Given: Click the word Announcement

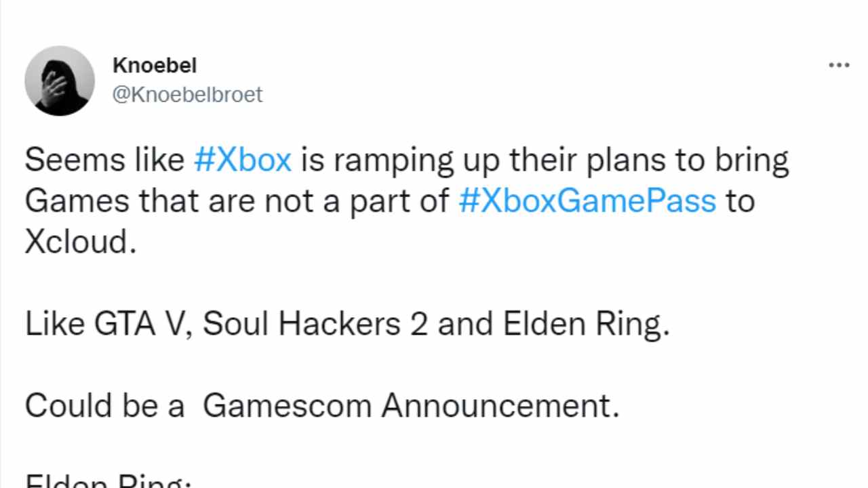Looking at the screenshot, I should (x=500, y=406).
